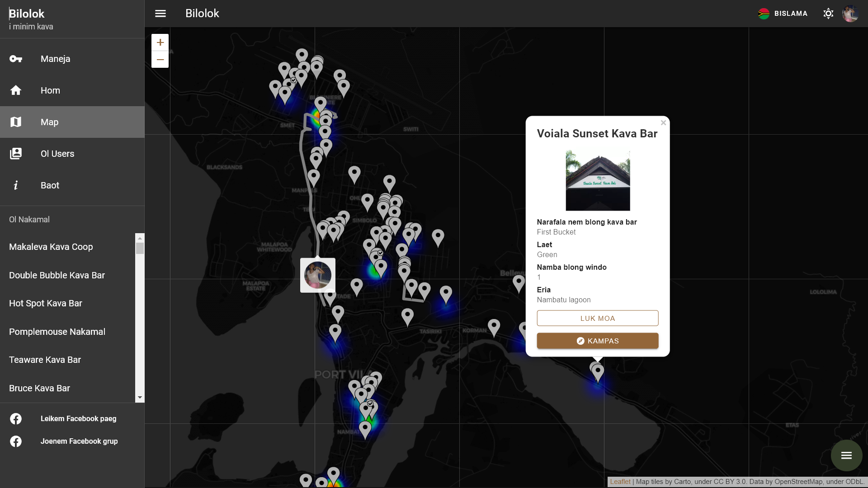The width and height of the screenshot is (868, 488).
Task: Toggle the light/dark theme brightness icon
Action: [x=828, y=14]
